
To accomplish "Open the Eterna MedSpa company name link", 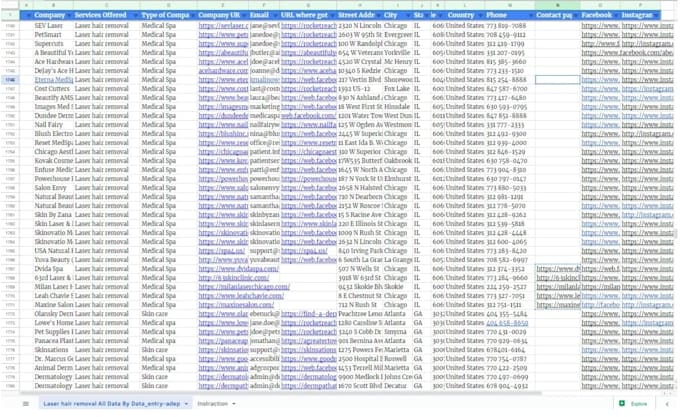I will point(54,80).
